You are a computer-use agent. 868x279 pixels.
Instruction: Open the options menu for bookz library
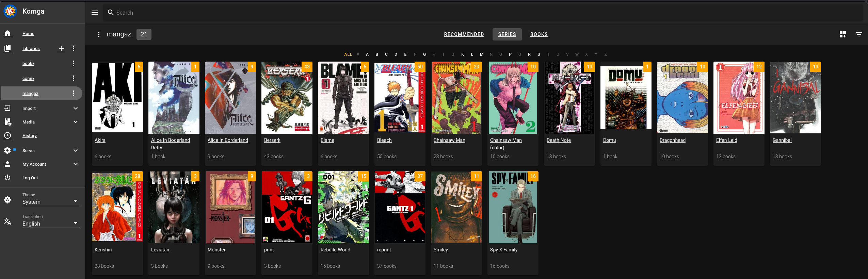pyautogui.click(x=74, y=64)
